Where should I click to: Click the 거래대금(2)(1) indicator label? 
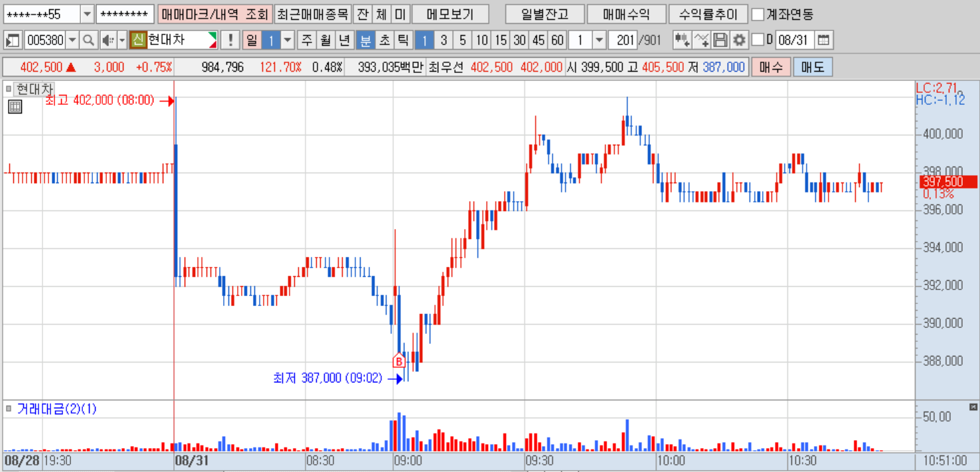click(x=56, y=409)
